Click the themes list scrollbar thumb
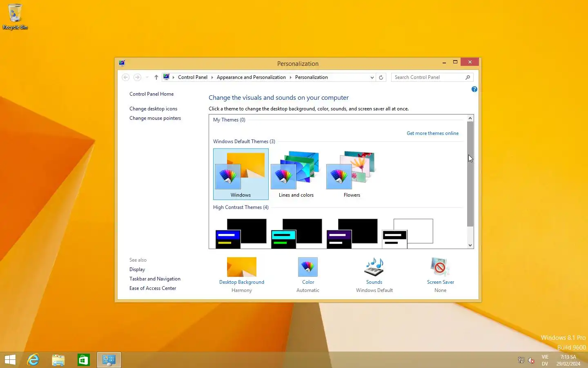 point(470,174)
